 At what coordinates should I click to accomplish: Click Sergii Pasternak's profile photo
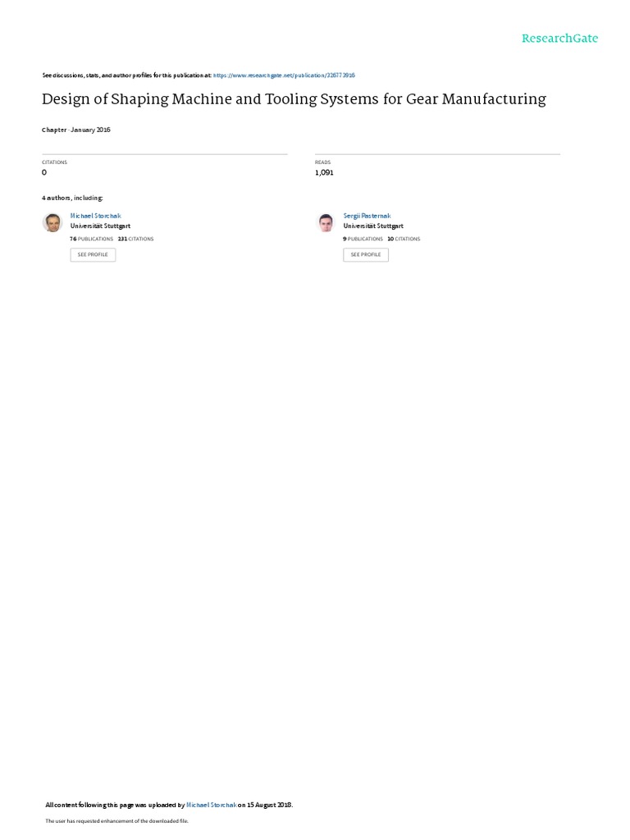pyautogui.click(x=326, y=222)
